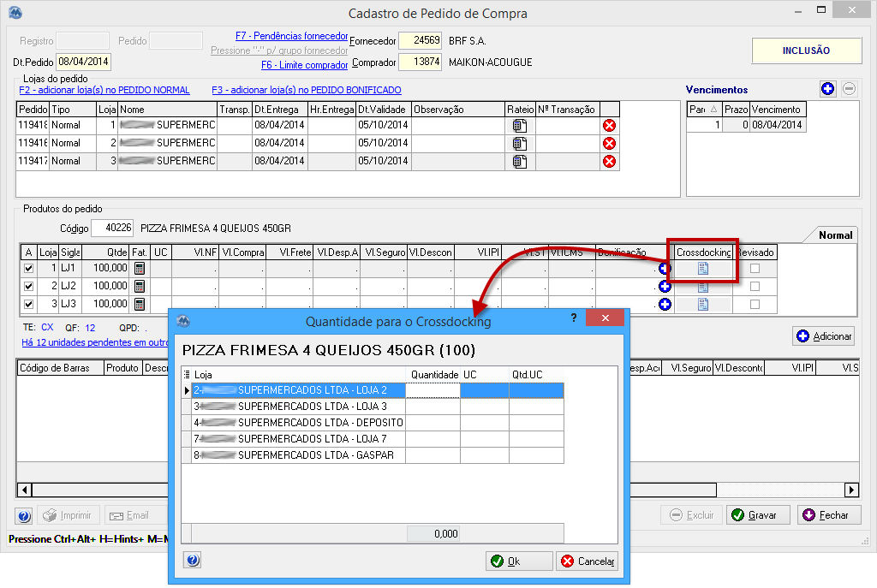This screenshot has width=877, height=588.
Task: Open Rateio icon for Loja 2 row
Action: click(520, 144)
